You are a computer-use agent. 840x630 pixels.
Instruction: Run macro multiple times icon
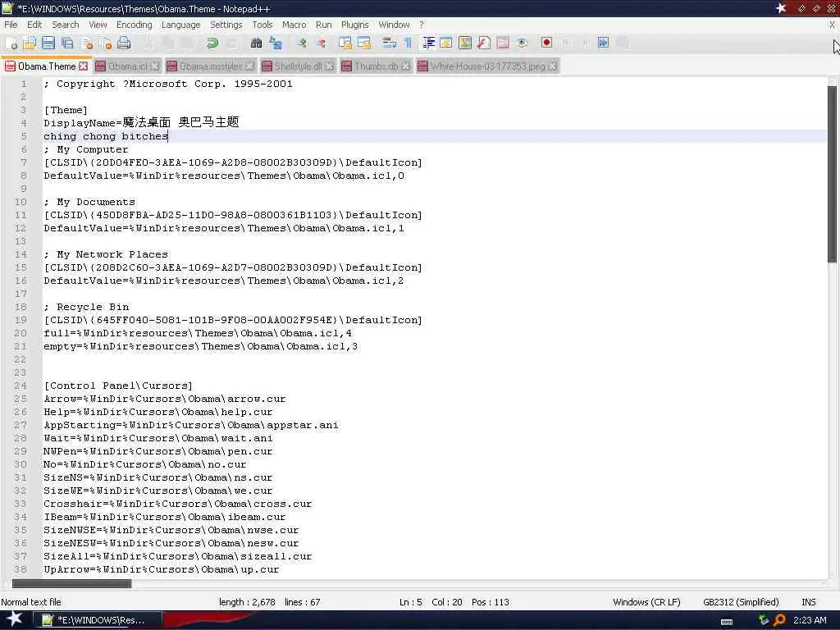603,43
